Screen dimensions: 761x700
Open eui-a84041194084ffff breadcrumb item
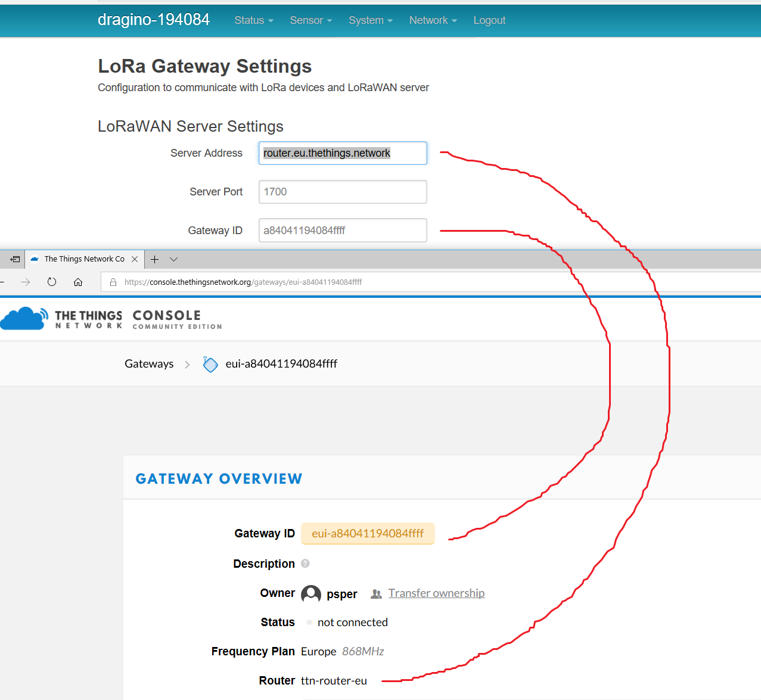click(281, 364)
